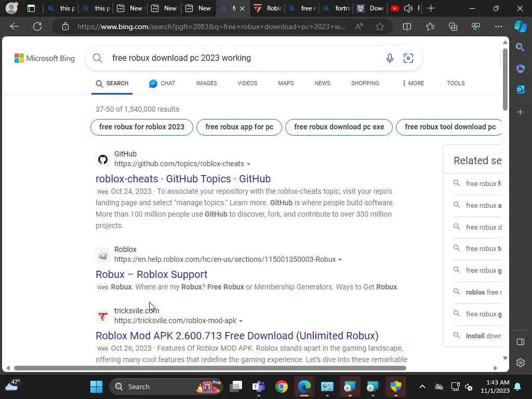The width and height of the screenshot is (532, 399).
Task: Click the vertical page scrollbar thumb
Action: 505,79
